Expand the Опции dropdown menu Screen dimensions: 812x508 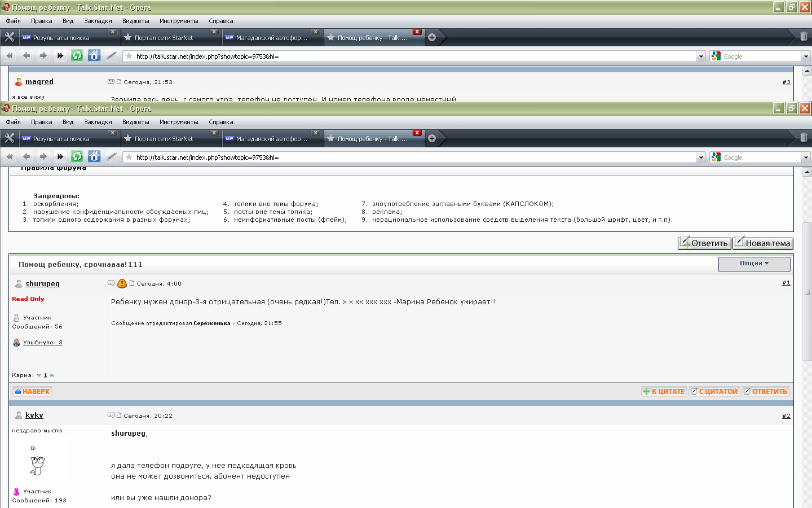754,264
